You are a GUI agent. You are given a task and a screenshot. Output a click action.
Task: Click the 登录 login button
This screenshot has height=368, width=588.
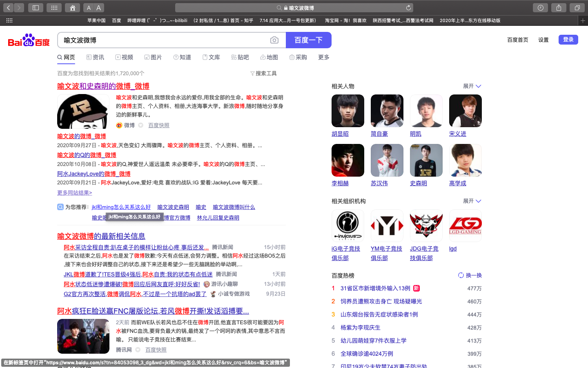568,40
